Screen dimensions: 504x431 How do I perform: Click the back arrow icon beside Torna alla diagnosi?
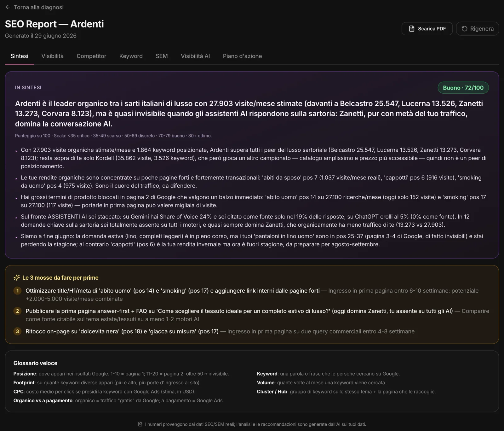point(8,7)
